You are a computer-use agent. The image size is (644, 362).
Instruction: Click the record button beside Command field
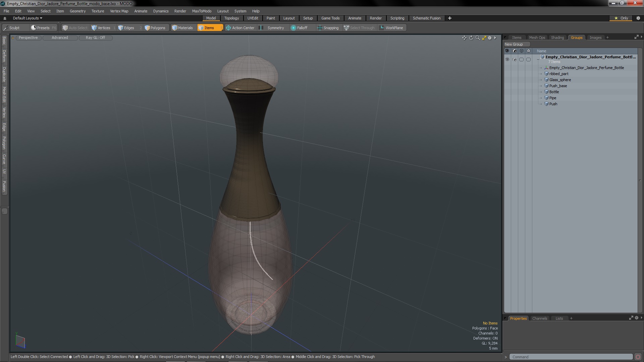point(638,357)
